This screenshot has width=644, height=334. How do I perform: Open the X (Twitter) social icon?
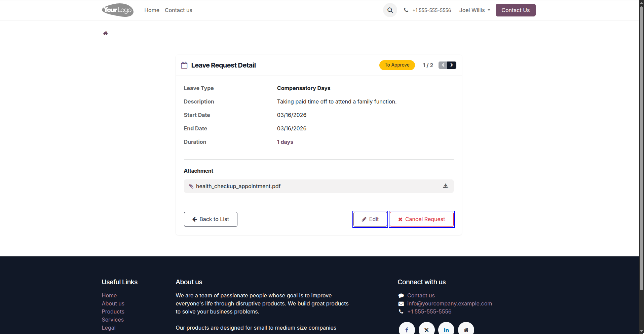[426, 330]
